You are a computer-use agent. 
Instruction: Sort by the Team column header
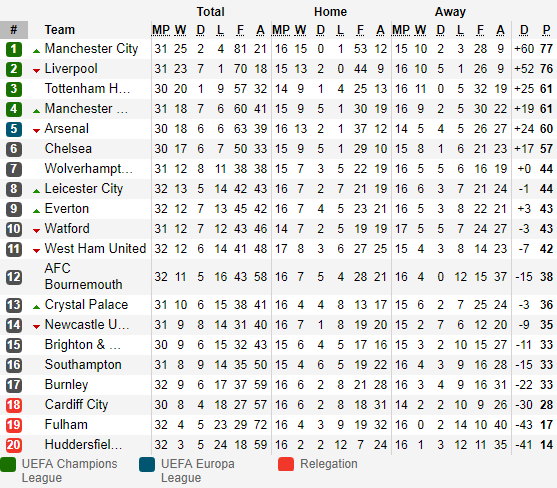60,30
